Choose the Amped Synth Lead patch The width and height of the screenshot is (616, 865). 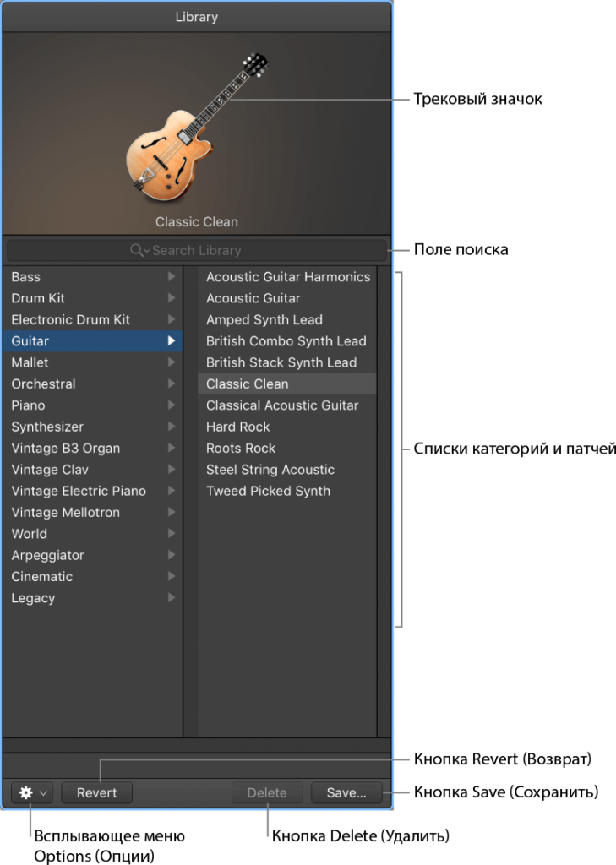coord(287,320)
